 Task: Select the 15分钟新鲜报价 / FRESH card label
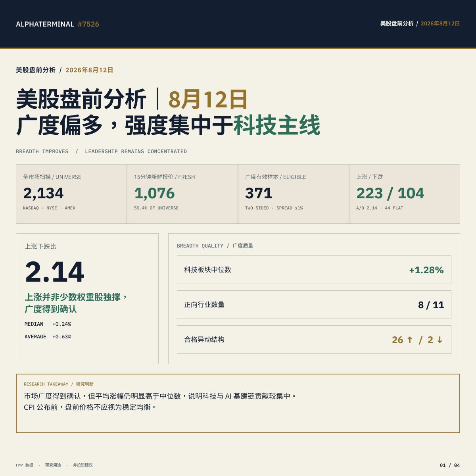pos(164,177)
